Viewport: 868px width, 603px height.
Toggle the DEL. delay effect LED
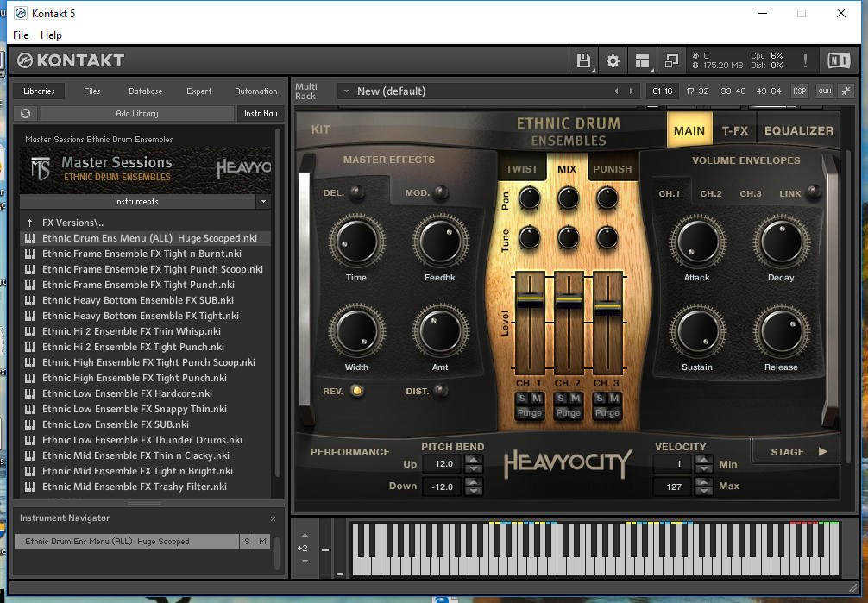click(x=357, y=192)
